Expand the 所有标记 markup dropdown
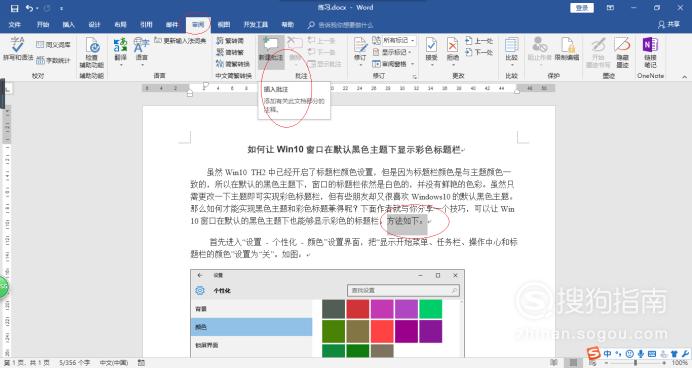This screenshot has width=692, height=368. [394, 41]
